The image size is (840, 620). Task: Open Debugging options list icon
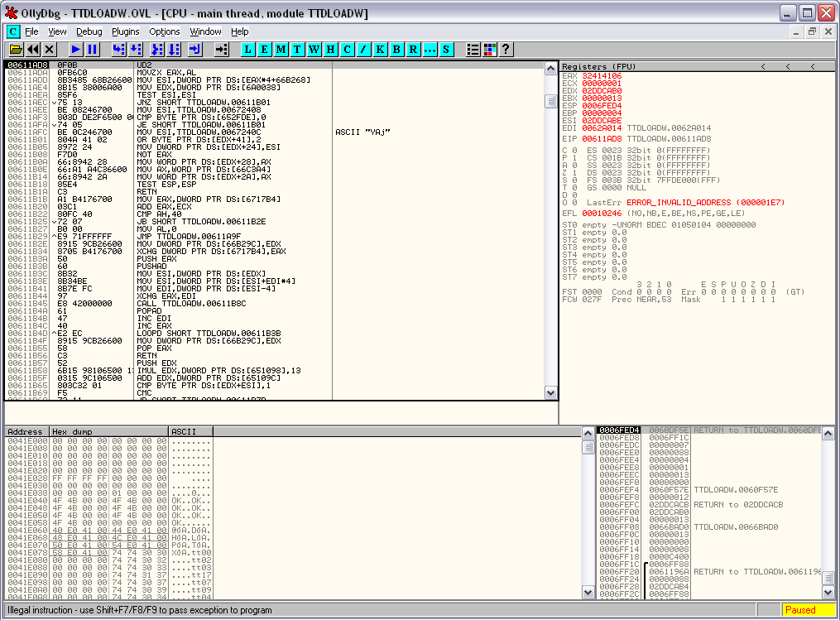point(473,50)
